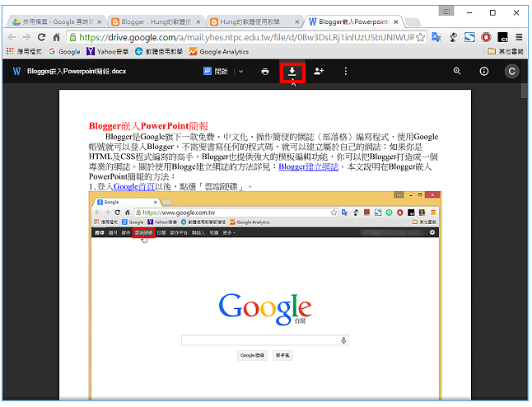
Task: Follow Google首頁 hyperlink
Action: [133, 186]
